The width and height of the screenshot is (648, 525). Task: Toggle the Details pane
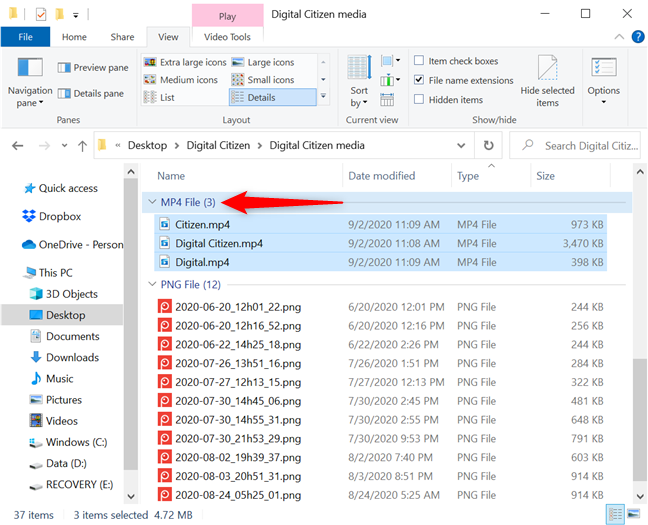click(91, 93)
